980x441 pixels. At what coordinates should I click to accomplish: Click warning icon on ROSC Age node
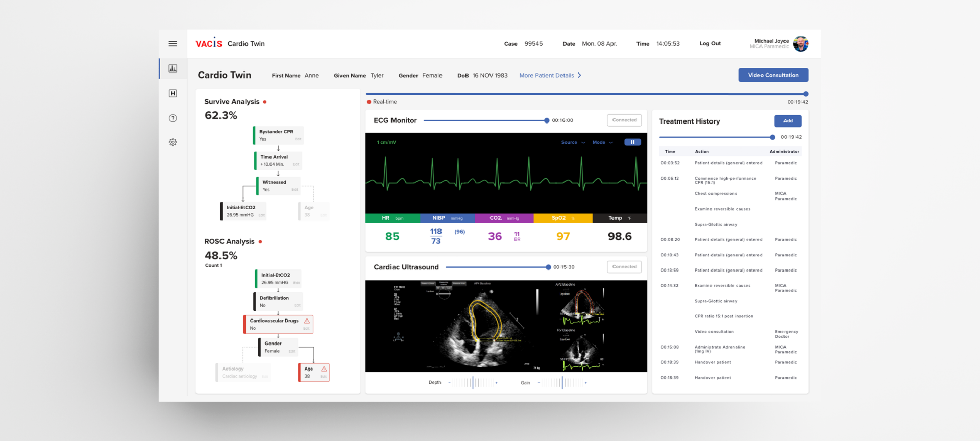[x=324, y=369]
